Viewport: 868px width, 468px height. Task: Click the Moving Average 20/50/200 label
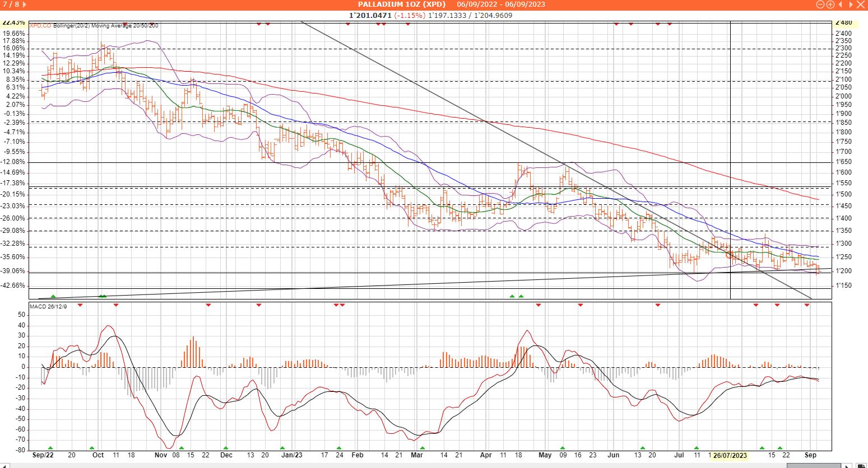[126, 26]
